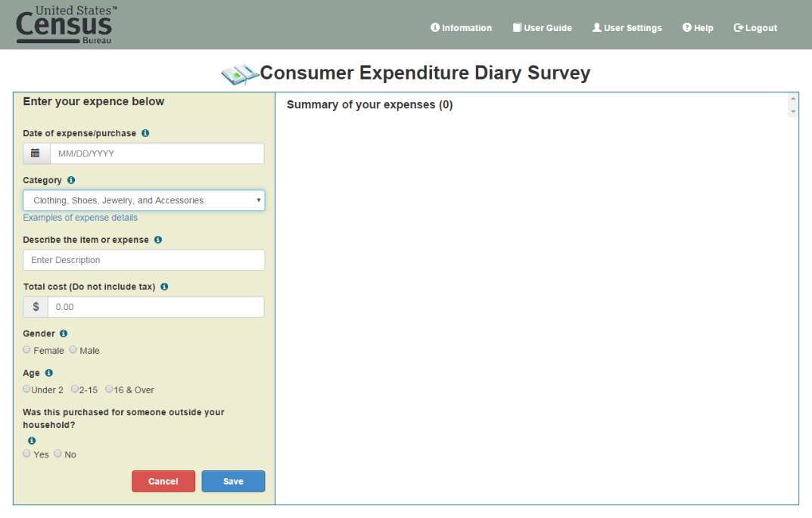Open the User Settings menu
812x518 pixels.
pyautogui.click(x=627, y=28)
